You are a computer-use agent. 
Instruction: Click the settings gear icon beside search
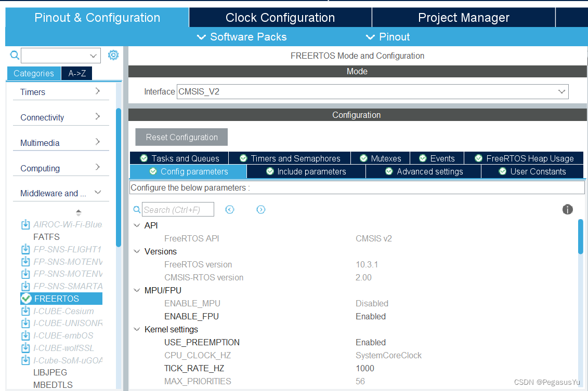click(x=113, y=55)
